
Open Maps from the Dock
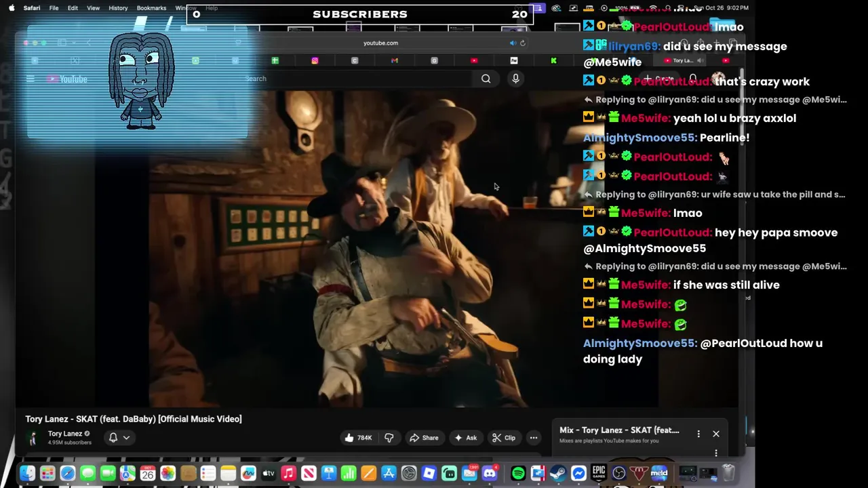[x=127, y=473]
